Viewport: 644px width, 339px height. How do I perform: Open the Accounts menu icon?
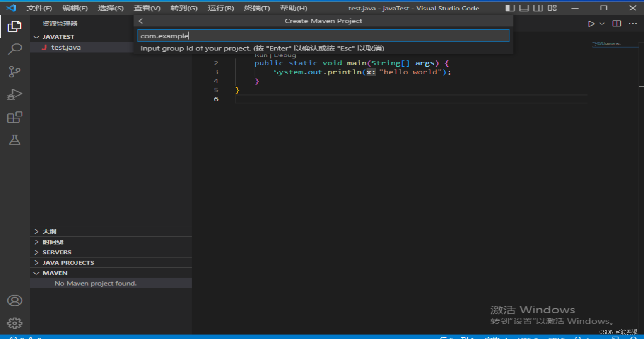click(15, 301)
